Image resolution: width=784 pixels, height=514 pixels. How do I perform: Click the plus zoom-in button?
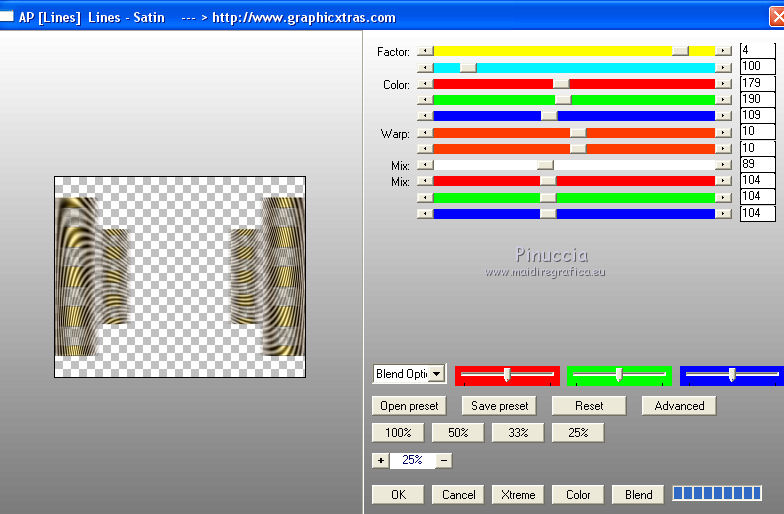click(x=380, y=460)
